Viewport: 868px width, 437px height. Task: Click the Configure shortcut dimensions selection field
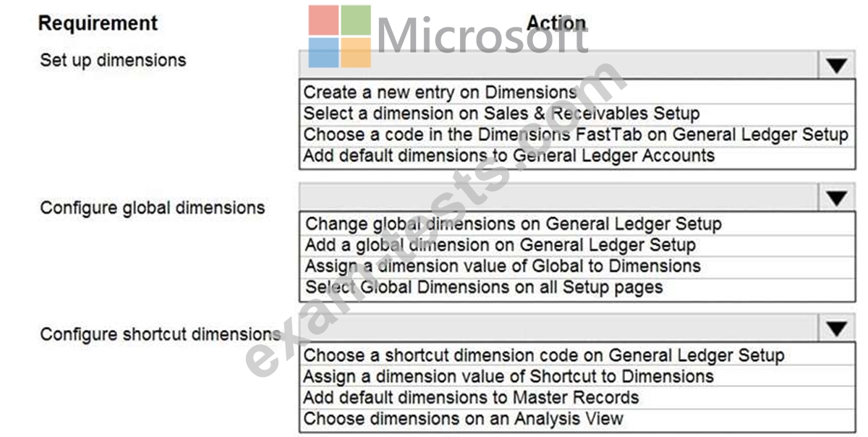(x=559, y=329)
